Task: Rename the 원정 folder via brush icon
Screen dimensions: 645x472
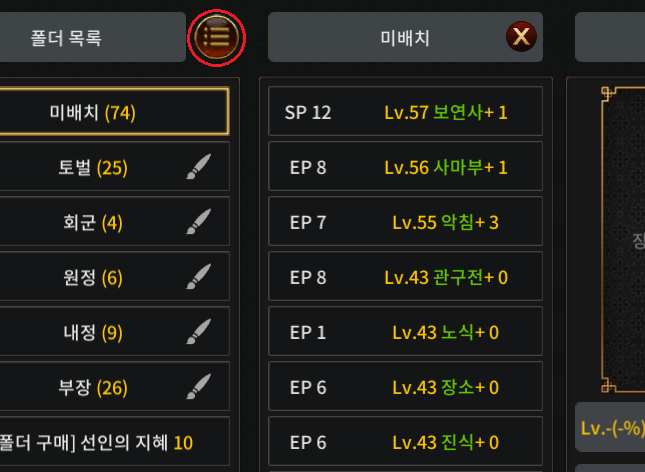Action: (x=199, y=277)
